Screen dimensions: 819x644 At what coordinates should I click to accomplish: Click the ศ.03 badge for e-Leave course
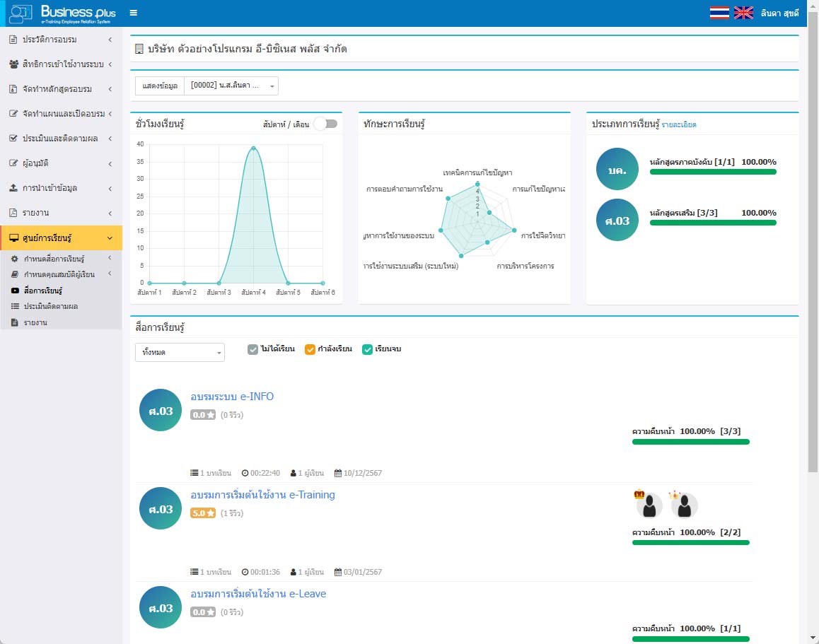pos(161,607)
